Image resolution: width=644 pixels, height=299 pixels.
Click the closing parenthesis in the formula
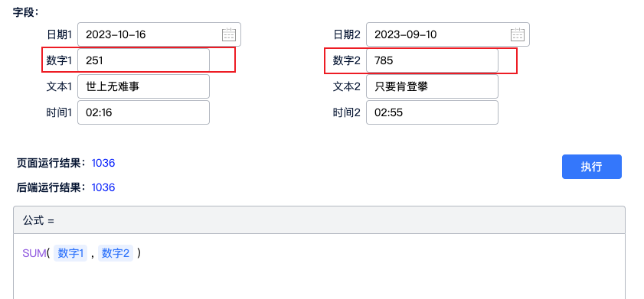click(139, 253)
